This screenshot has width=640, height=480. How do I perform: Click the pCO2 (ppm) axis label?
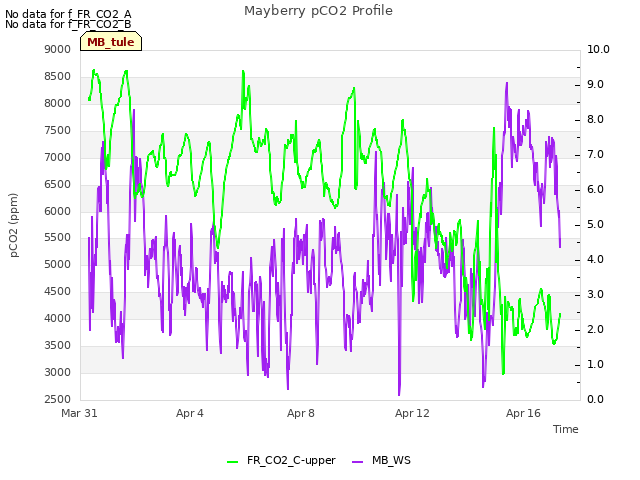14,225
